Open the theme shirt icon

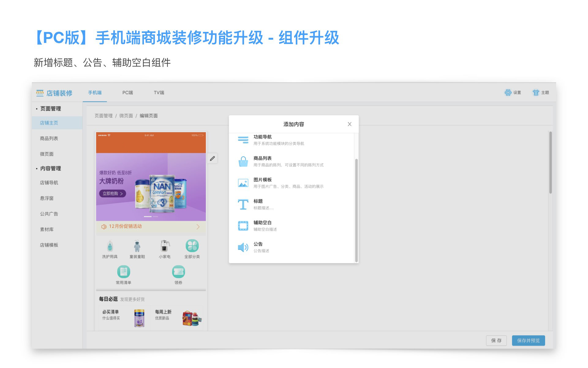pos(536,93)
